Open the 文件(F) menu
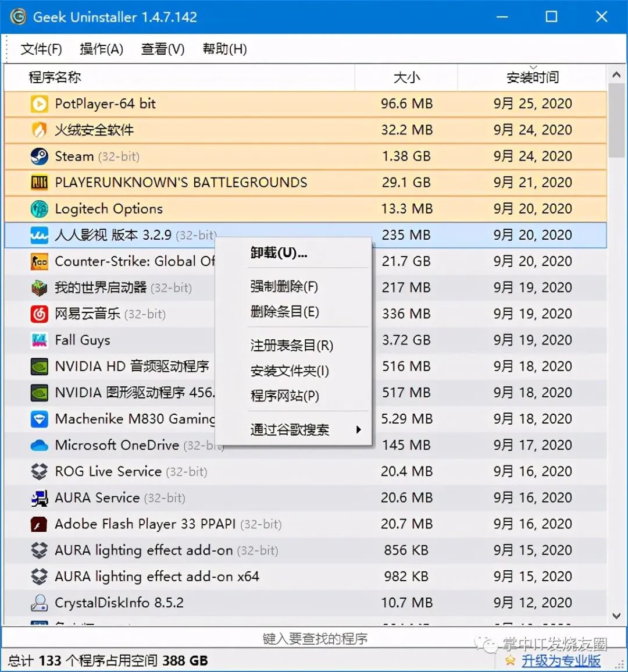628x672 pixels. (x=41, y=49)
